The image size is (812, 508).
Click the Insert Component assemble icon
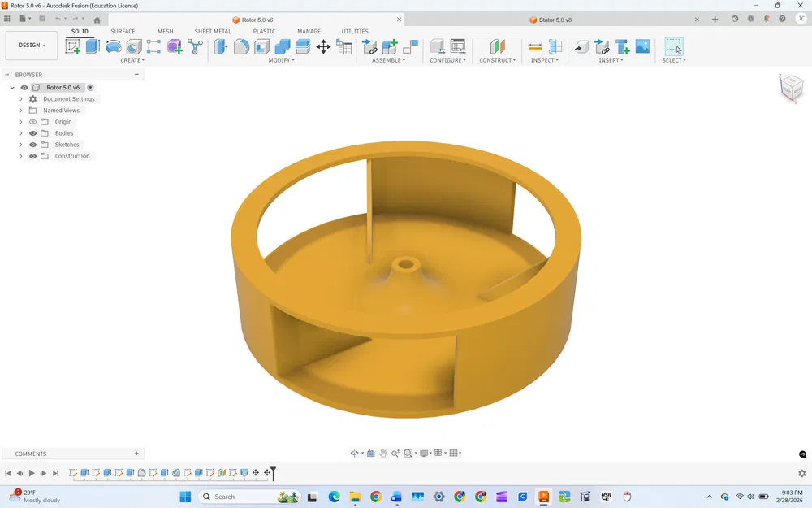click(x=369, y=46)
